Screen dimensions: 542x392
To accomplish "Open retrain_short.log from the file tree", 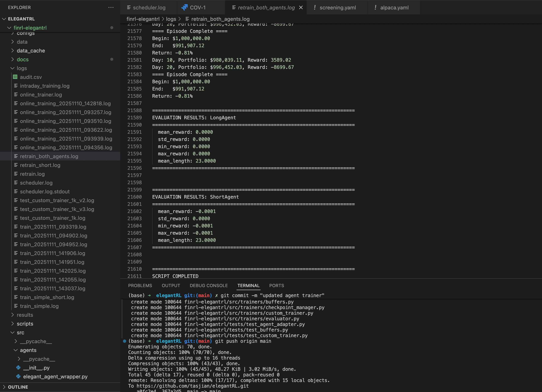I will click(x=40, y=165).
